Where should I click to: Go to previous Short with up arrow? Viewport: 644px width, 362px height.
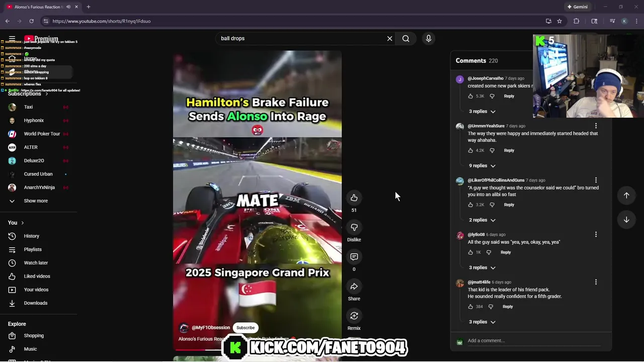pos(626,195)
